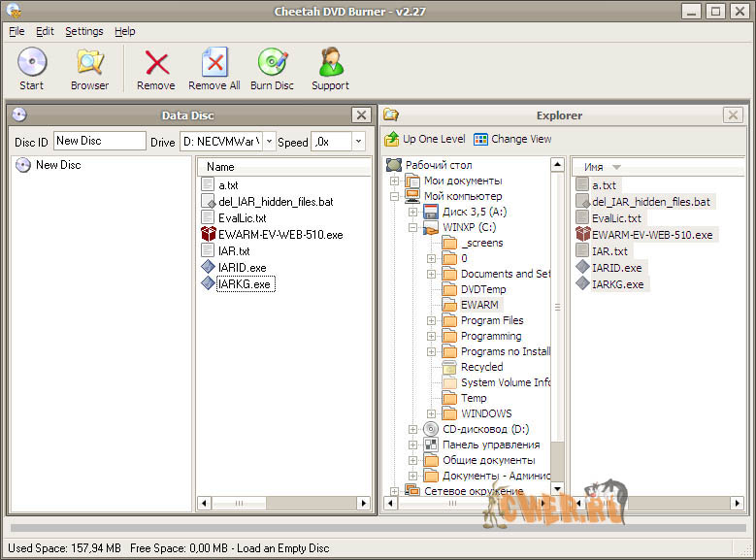
Task: Close the Data Disc panel
Action: (361, 115)
